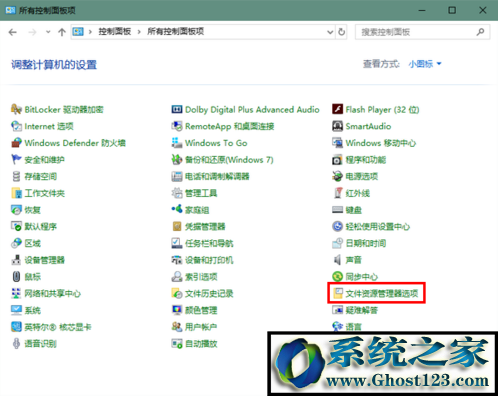498x396 pixels.
Task: Click the 安全和维护 flag icon
Action: pos(16,159)
